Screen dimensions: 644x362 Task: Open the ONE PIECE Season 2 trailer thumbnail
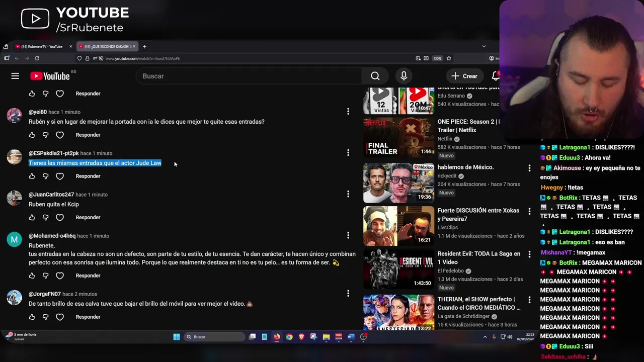pyautogui.click(x=398, y=137)
